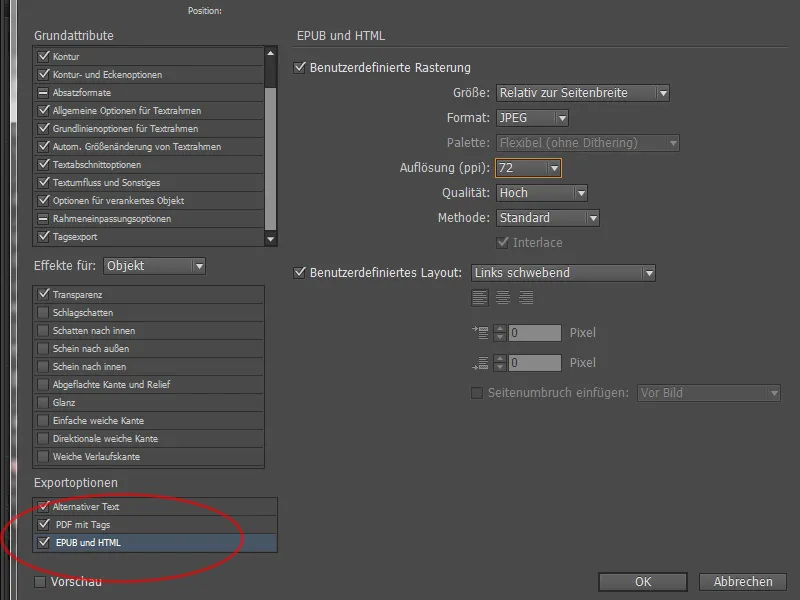Select the PDF mit Tags export option row
The height and width of the screenshot is (600, 800).
coord(155,524)
